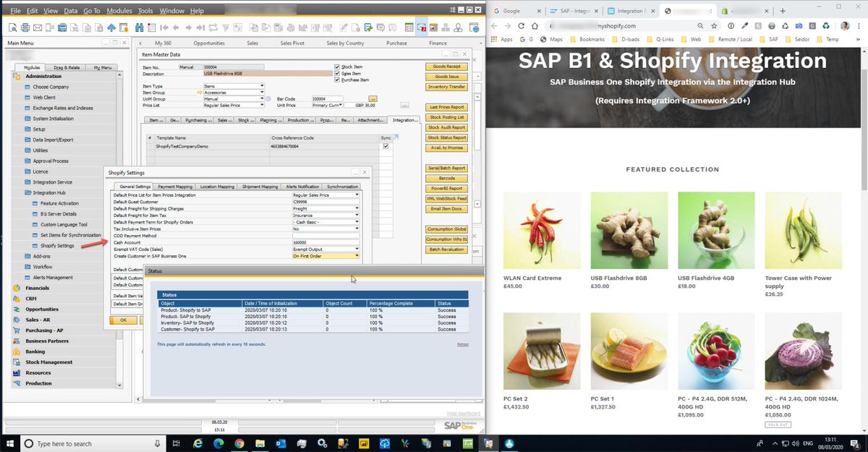
Task: Toggle the Purchase Item checkbox
Action: pyautogui.click(x=337, y=80)
